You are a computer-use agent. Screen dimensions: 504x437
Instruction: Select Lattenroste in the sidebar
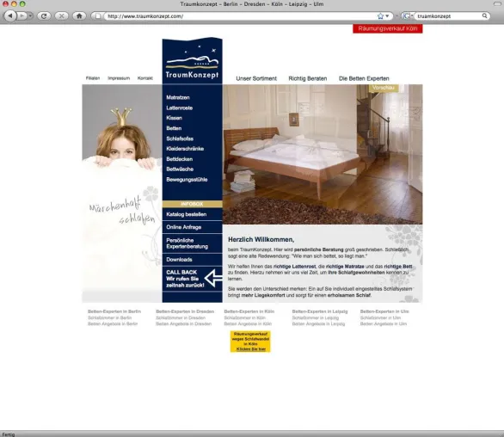180,108
